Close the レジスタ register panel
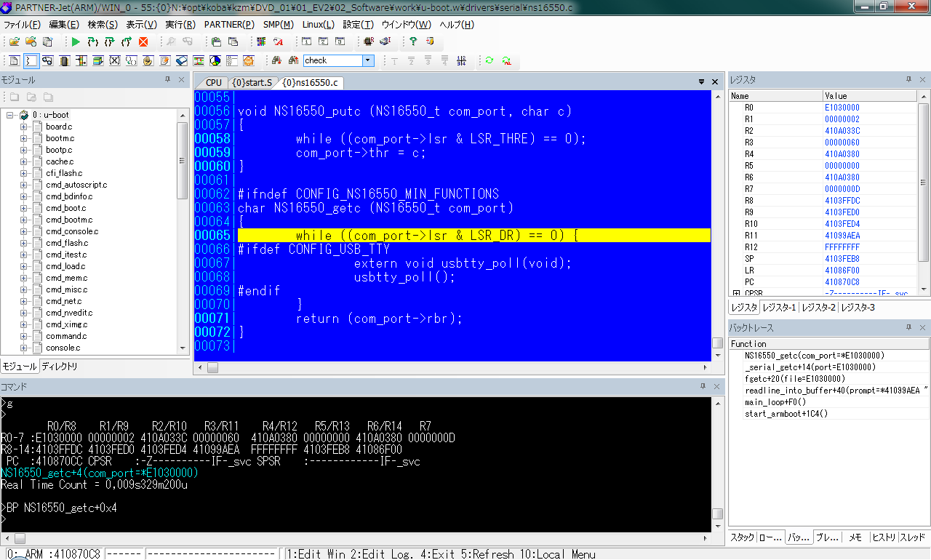Image resolution: width=931 pixels, height=560 pixels. point(923,80)
